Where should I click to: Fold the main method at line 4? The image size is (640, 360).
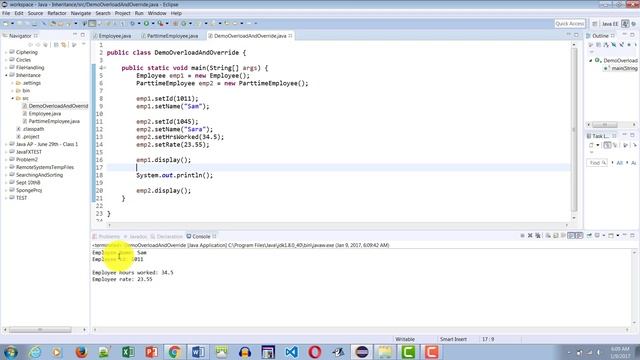(x=104, y=68)
